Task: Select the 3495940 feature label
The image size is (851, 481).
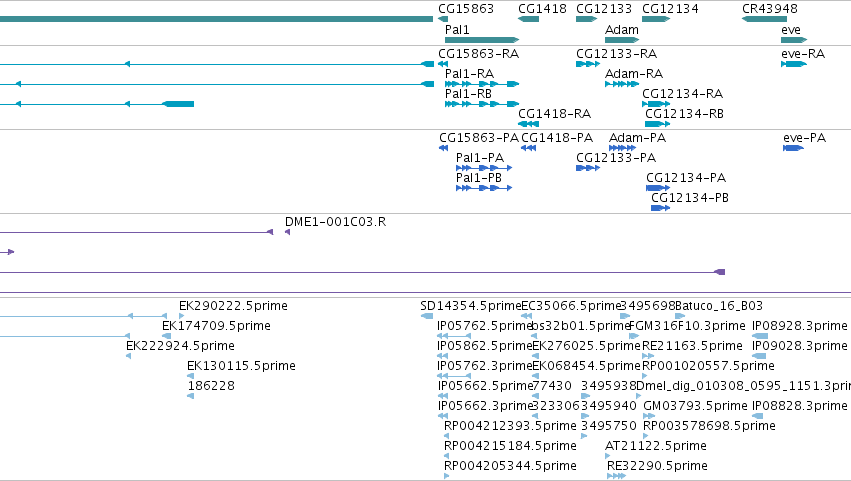Action: click(608, 406)
